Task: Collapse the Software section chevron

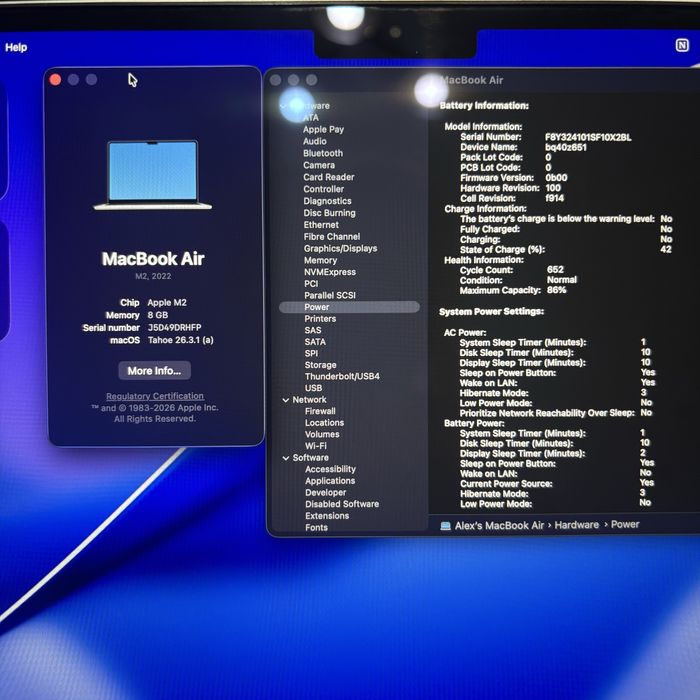Action: pos(286,458)
